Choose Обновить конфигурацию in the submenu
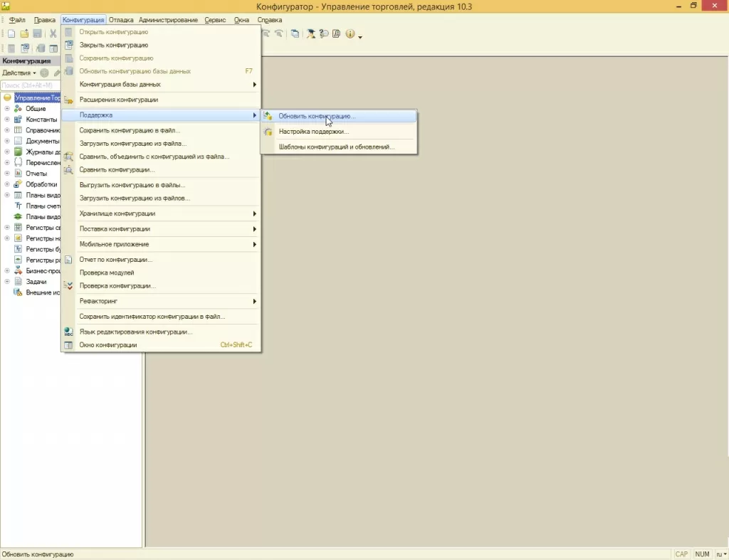The image size is (729, 560). 339,116
